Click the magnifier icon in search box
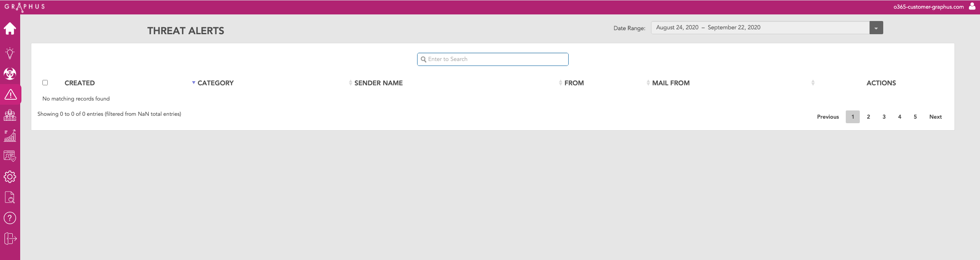The height and width of the screenshot is (260, 980). pyautogui.click(x=423, y=59)
